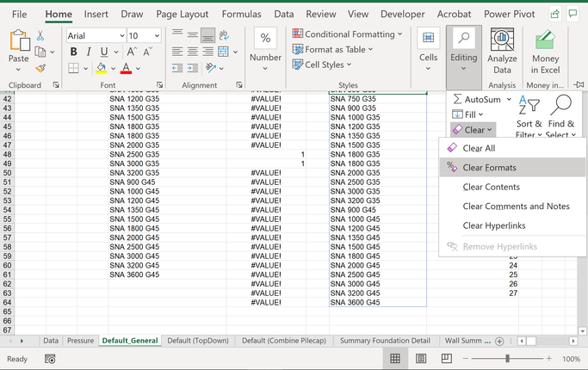Open Analyze Data tool
588x370 pixels.
tap(502, 52)
